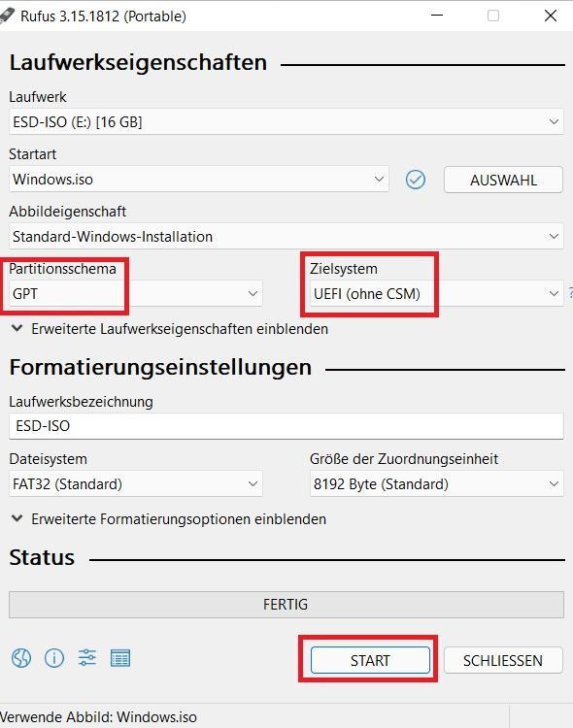The width and height of the screenshot is (573, 728).
Task: Click the START button
Action: (370, 660)
